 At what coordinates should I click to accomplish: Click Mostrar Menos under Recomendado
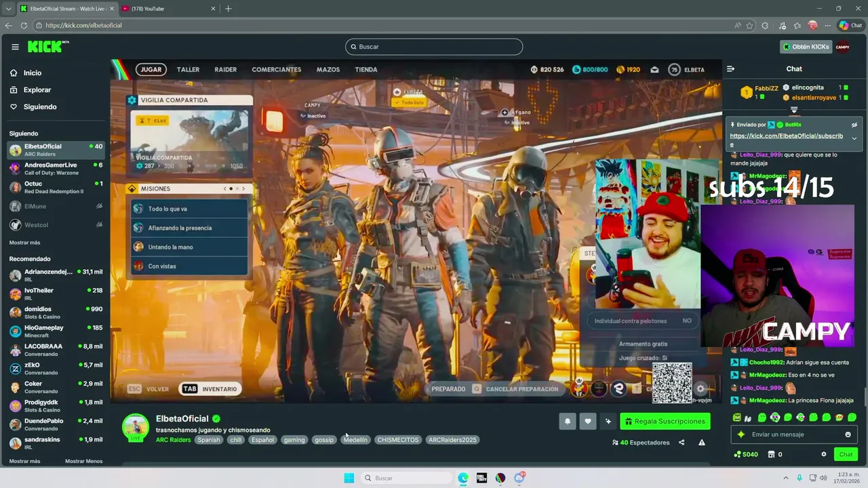click(83, 461)
